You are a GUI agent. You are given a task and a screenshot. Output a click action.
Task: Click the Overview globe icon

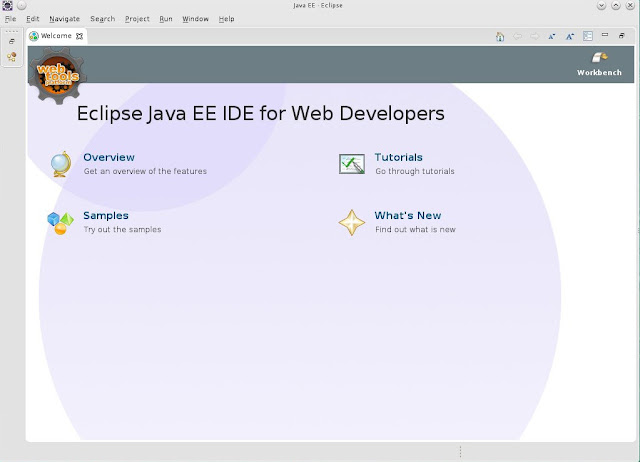coord(60,163)
